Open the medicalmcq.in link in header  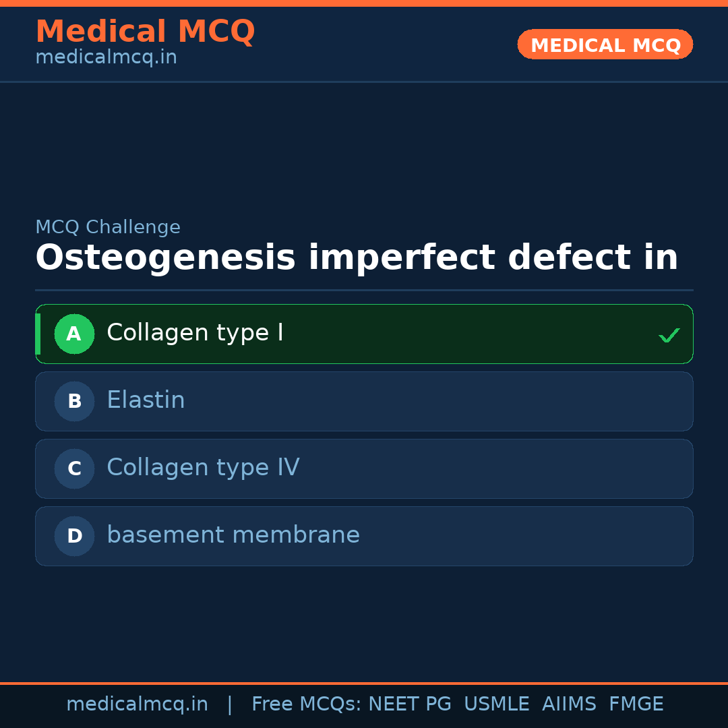point(105,57)
